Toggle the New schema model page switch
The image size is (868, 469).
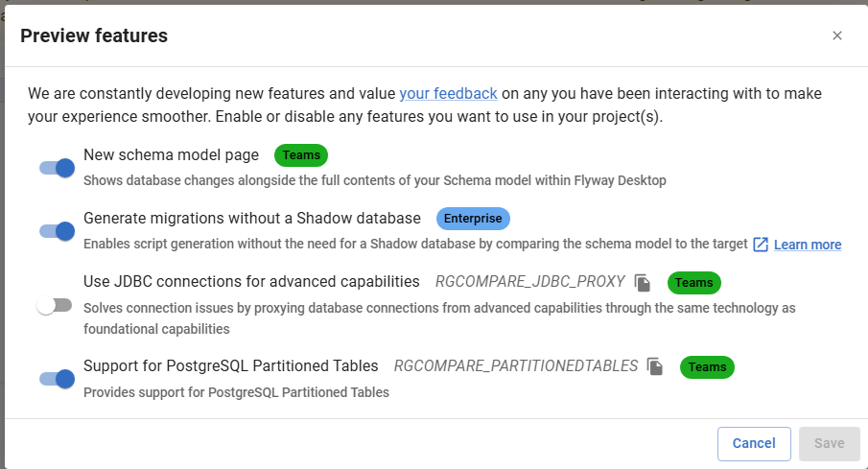pos(57,168)
